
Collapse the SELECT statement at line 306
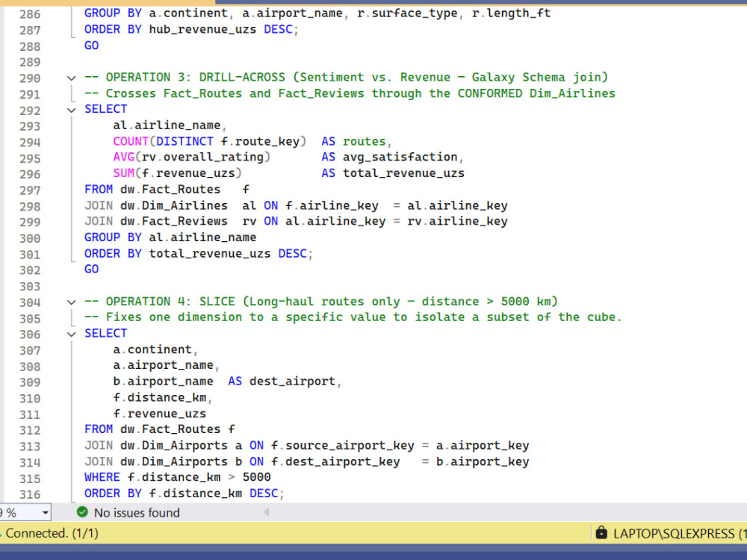click(x=72, y=335)
